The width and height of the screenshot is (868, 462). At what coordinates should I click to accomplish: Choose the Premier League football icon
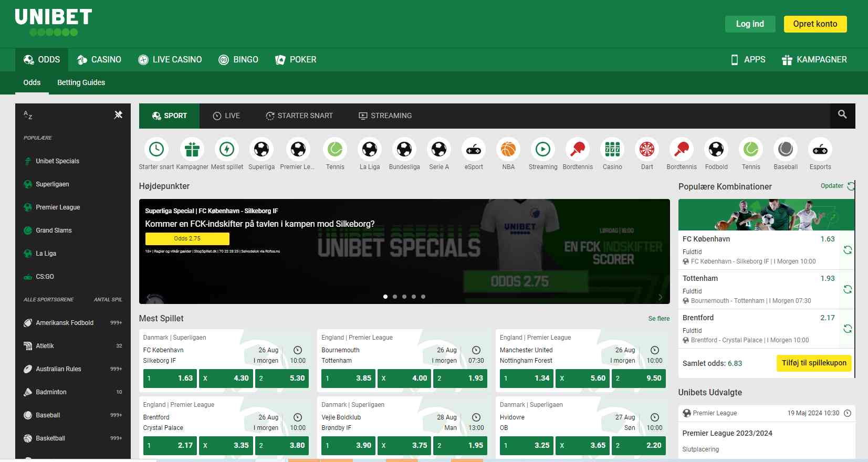(x=298, y=149)
